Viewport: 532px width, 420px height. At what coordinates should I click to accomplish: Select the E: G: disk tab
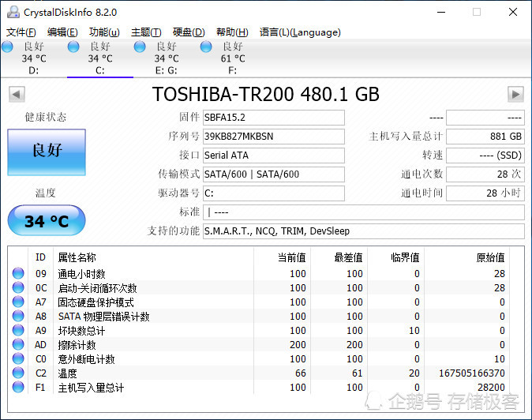[x=167, y=58]
